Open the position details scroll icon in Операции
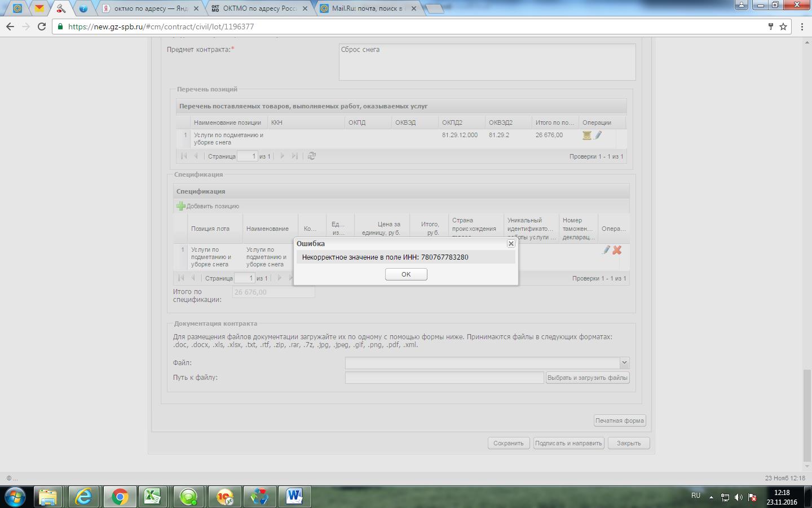 [x=587, y=135]
